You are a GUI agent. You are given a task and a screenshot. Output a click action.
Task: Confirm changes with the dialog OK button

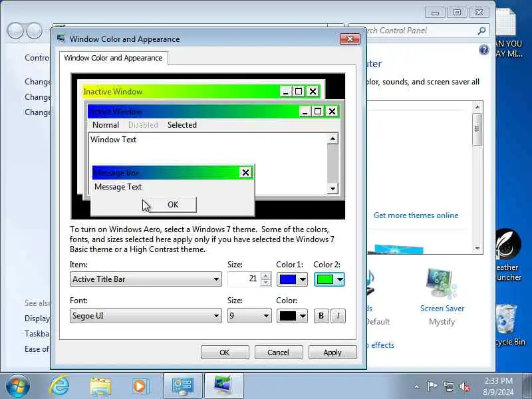pos(225,352)
